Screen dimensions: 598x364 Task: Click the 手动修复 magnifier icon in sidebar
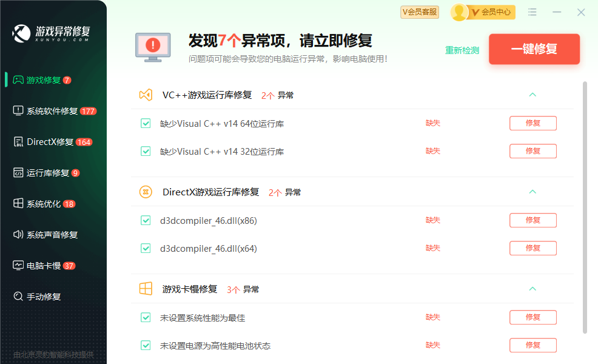(x=18, y=297)
